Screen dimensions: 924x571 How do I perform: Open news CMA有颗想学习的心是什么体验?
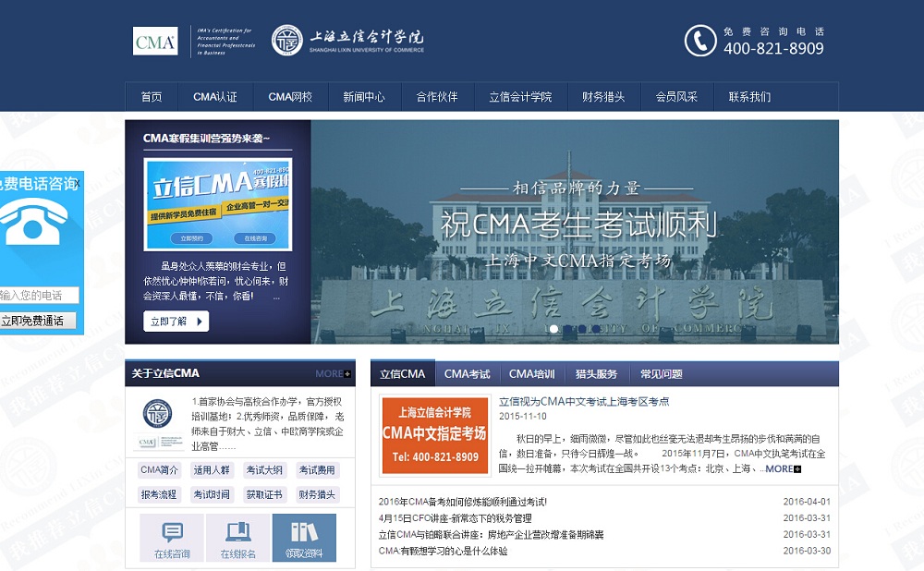point(444,552)
